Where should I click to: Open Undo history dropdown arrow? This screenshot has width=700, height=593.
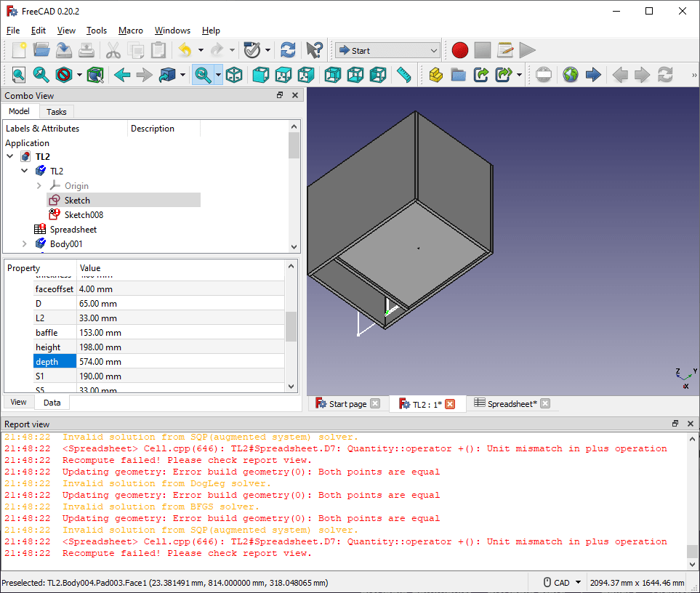coord(201,50)
